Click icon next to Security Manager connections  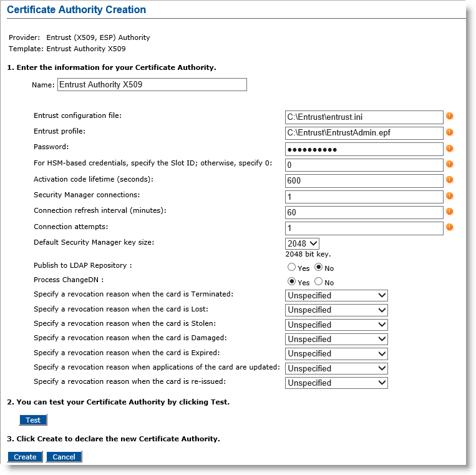[449, 196]
